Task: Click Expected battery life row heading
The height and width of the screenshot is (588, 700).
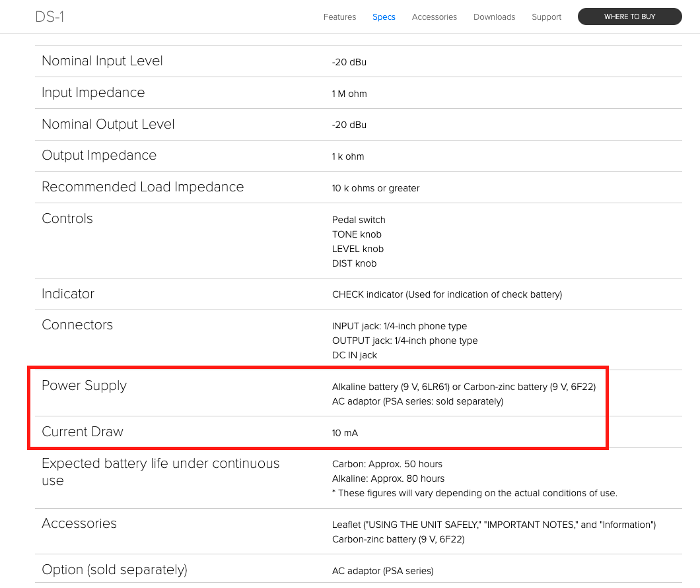Action: tap(160, 472)
